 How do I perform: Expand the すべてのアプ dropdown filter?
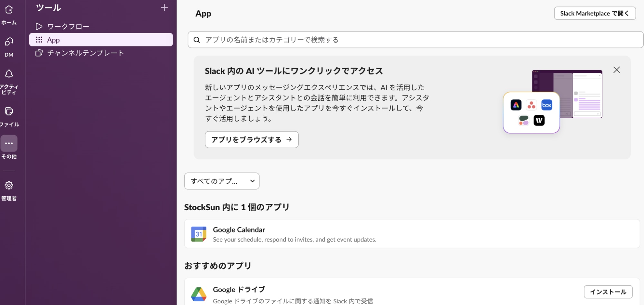[x=221, y=181]
